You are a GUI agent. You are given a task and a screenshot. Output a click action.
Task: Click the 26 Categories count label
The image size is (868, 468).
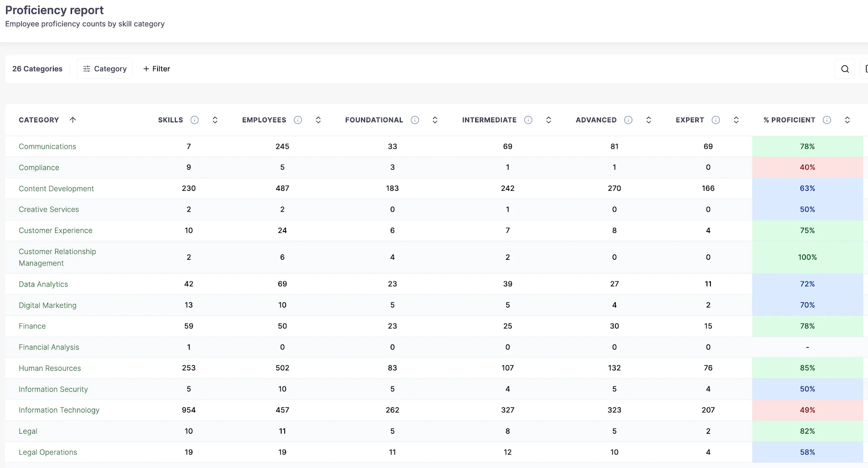(x=37, y=69)
